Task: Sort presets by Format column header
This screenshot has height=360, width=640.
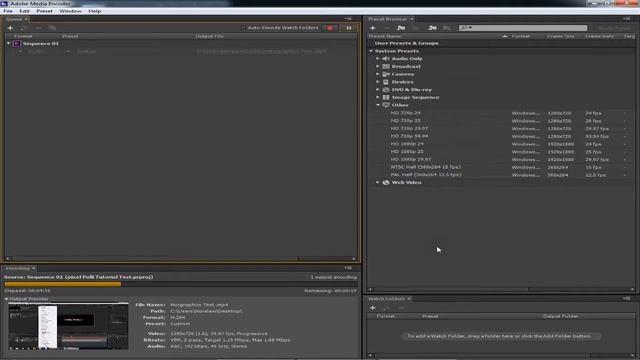Action: coord(520,36)
